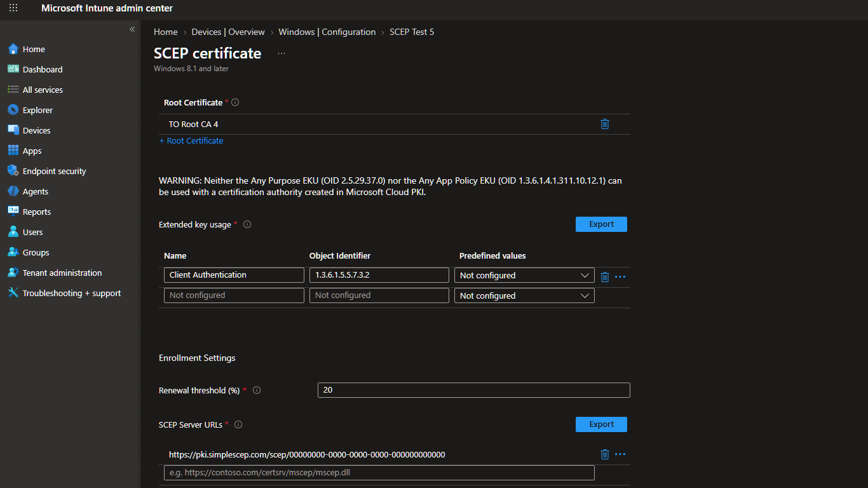The height and width of the screenshot is (488, 868).
Task: Export the Extended key usage list
Action: (x=601, y=224)
